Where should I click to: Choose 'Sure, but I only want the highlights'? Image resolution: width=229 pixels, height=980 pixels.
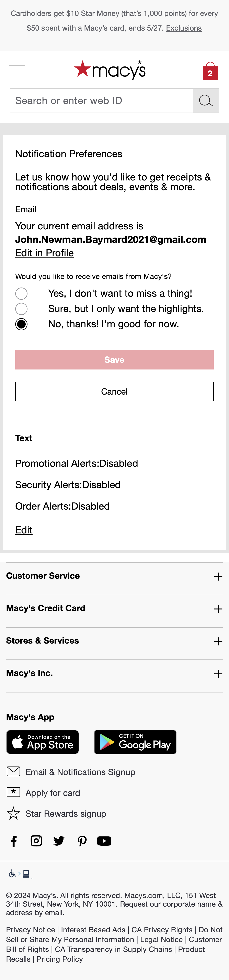click(22, 309)
